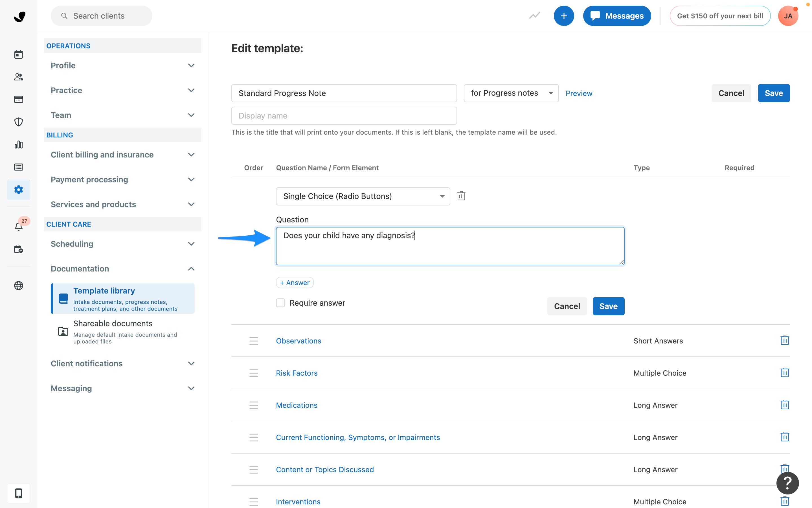Click the Preview link
Image resolution: width=812 pixels, height=508 pixels.
(579, 93)
